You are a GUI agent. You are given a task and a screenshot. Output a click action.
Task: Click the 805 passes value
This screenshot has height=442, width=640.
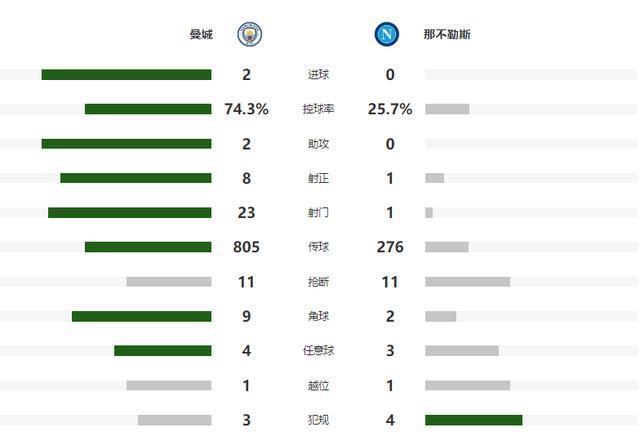coord(246,248)
